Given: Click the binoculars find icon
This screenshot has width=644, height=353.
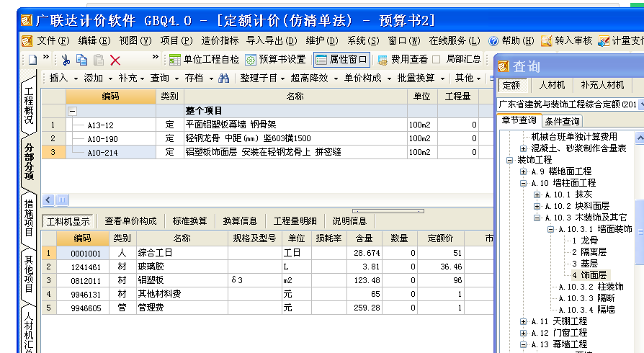Looking at the screenshot, I should click(x=224, y=78).
